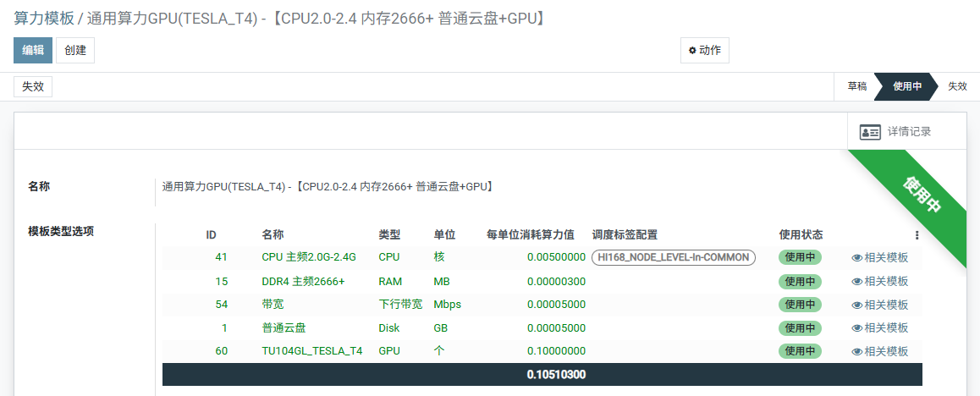The image size is (980, 396).
Task: Open 普通云盘 row name cell
Action: coord(284,327)
